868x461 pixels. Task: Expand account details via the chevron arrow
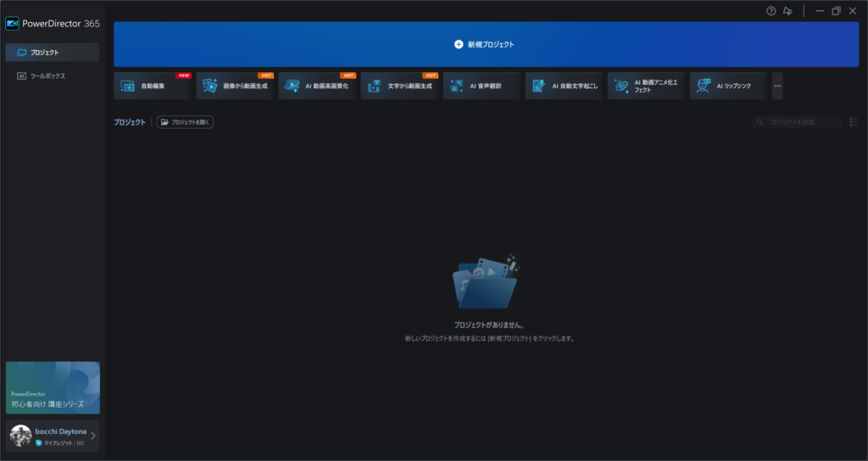click(93, 436)
